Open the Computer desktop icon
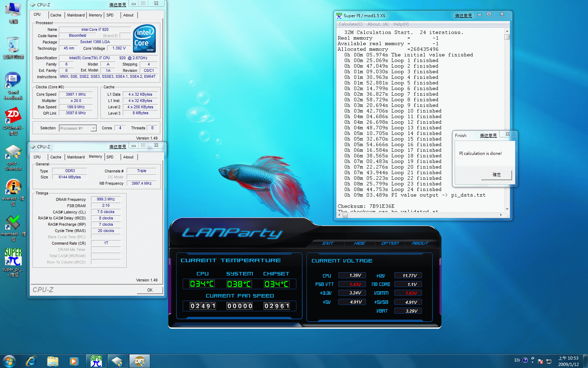 [13, 12]
